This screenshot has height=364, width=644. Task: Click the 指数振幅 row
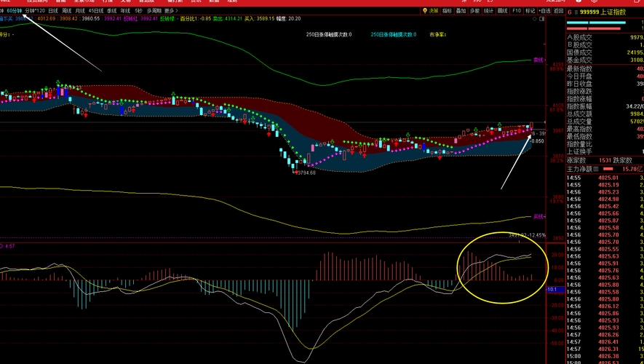tap(605, 106)
